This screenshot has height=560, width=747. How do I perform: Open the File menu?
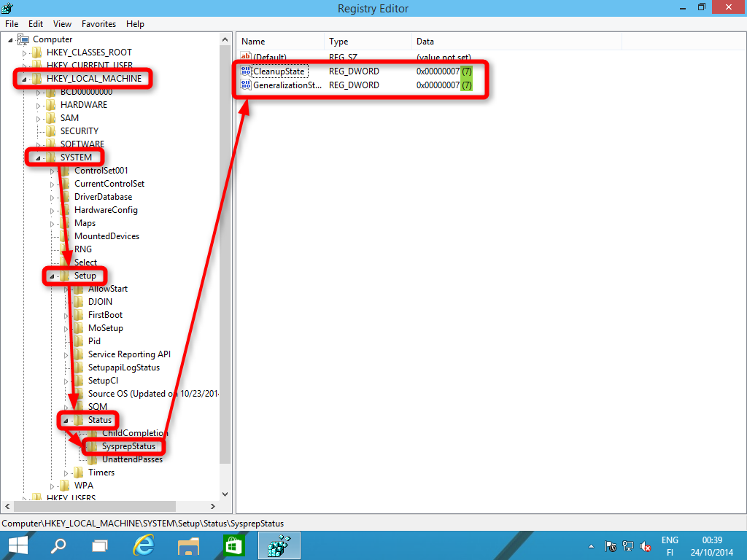[12, 24]
